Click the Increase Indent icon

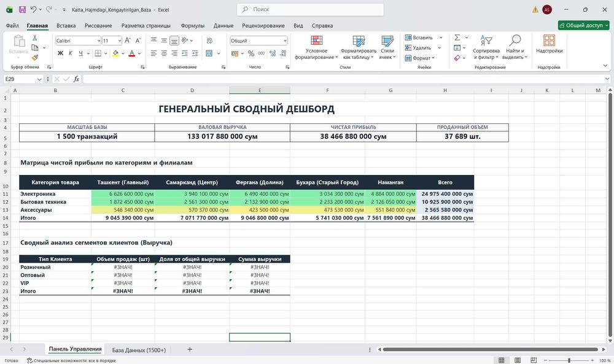click(x=195, y=53)
